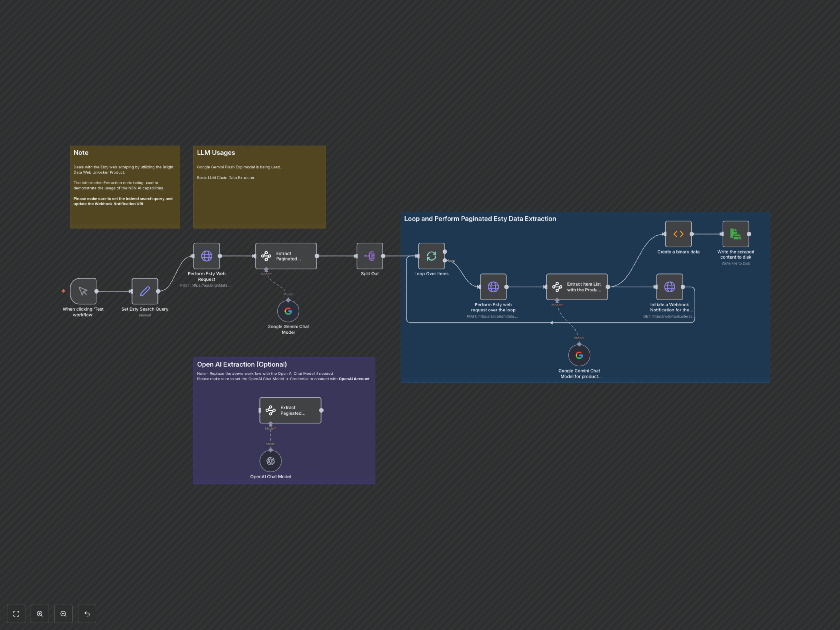The height and width of the screenshot is (630, 840).
Task: Select the Create a binary data code node
Action: pyautogui.click(x=678, y=234)
